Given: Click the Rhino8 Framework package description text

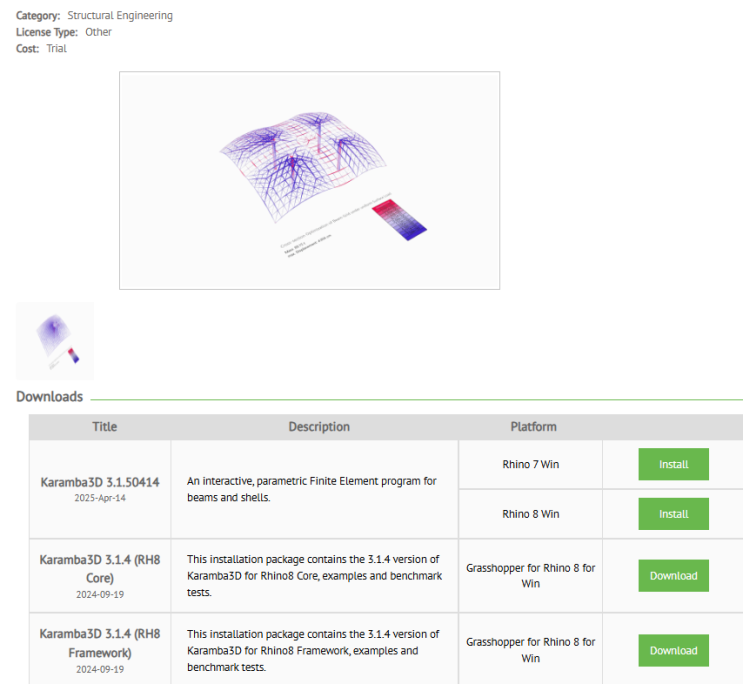Looking at the screenshot, I should [313, 650].
